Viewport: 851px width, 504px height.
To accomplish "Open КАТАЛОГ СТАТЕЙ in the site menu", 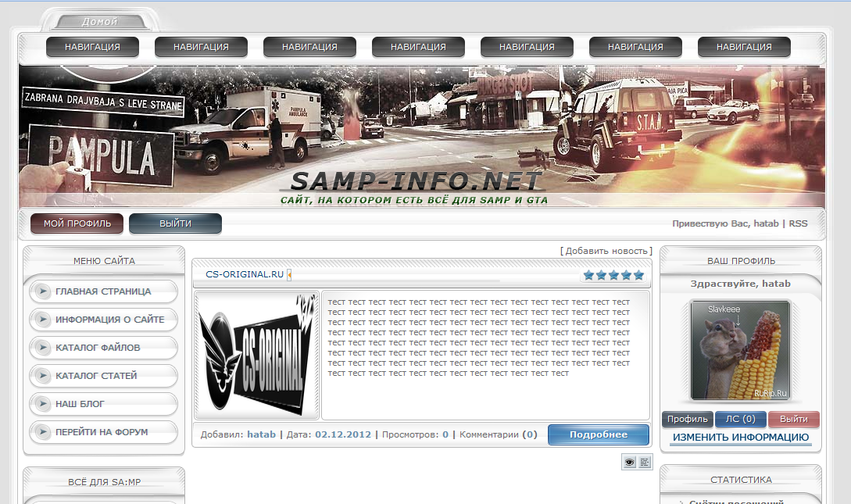I will click(104, 375).
